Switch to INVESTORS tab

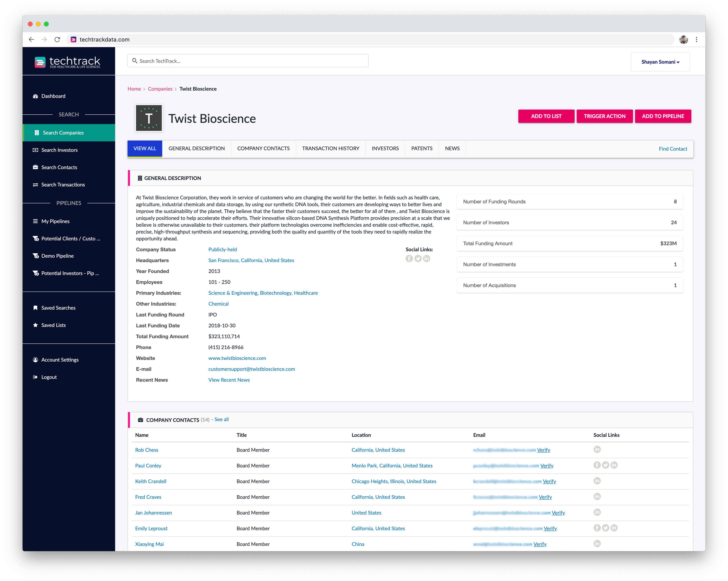385,149
